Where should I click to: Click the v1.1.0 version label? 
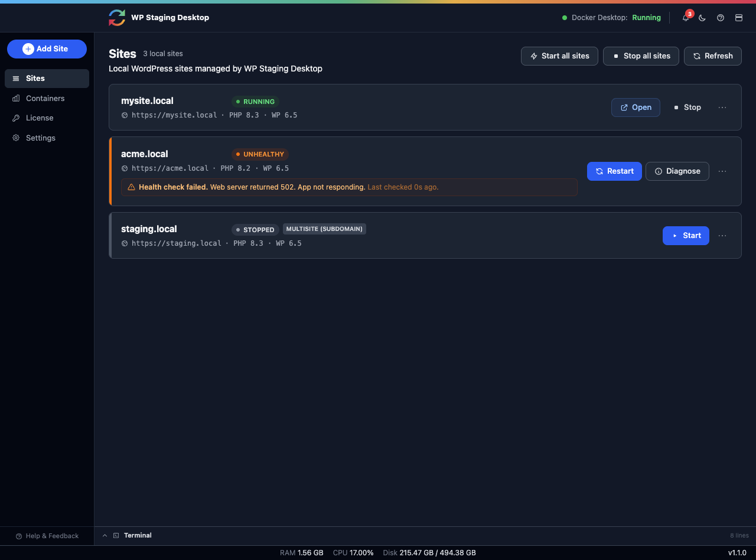737,553
